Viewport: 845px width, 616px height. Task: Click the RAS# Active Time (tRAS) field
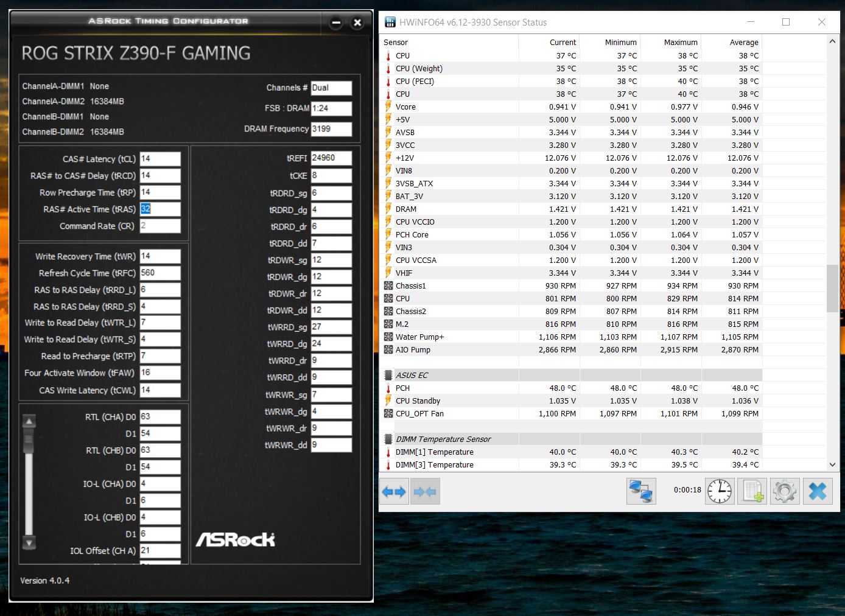pyautogui.click(x=160, y=209)
